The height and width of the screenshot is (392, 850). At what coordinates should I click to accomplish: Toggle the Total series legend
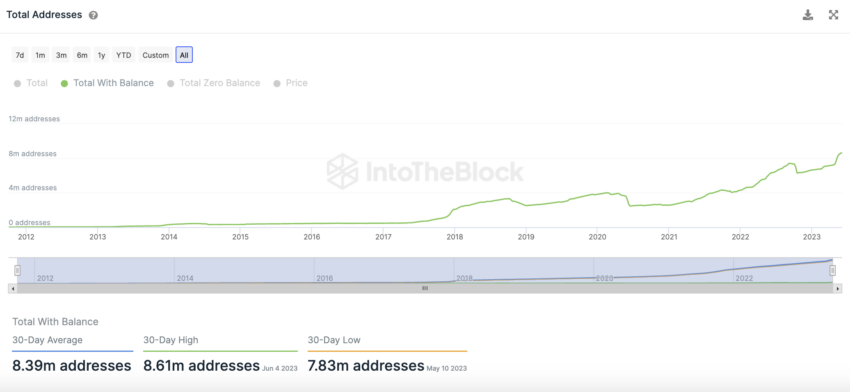pos(31,83)
